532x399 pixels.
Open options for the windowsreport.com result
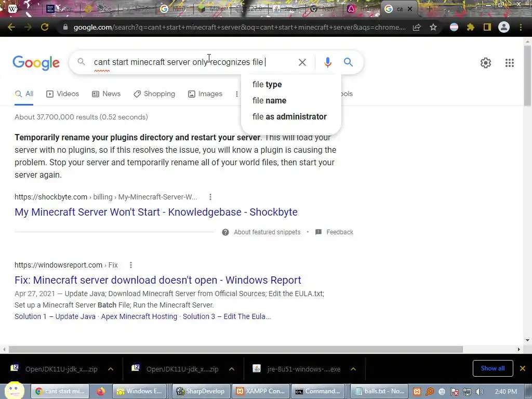pyautogui.click(x=131, y=265)
